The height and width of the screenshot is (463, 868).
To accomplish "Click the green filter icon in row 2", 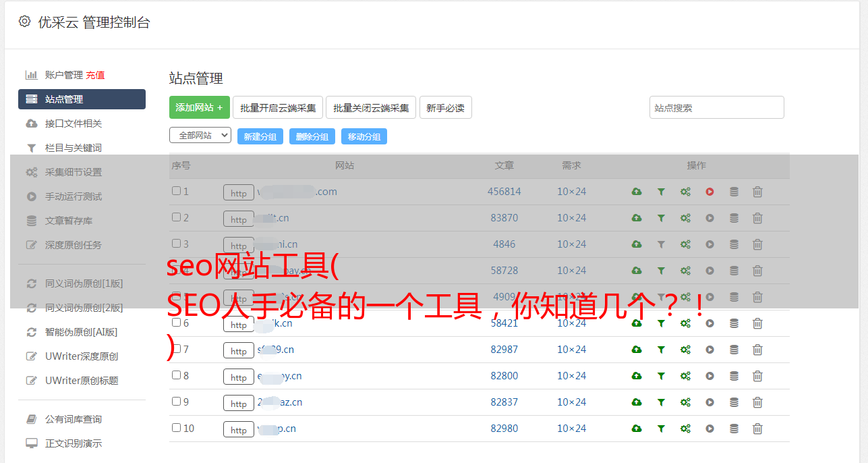I will [x=661, y=218].
